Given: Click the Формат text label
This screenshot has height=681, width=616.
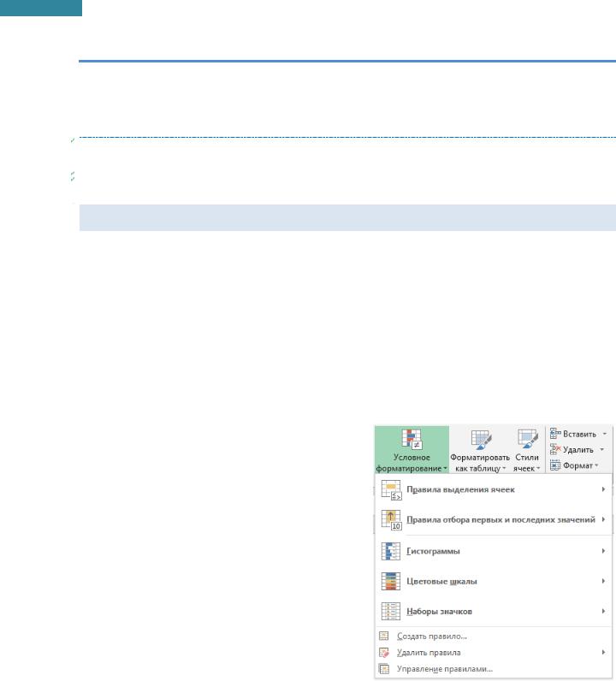Looking at the screenshot, I should pyautogui.click(x=577, y=465).
